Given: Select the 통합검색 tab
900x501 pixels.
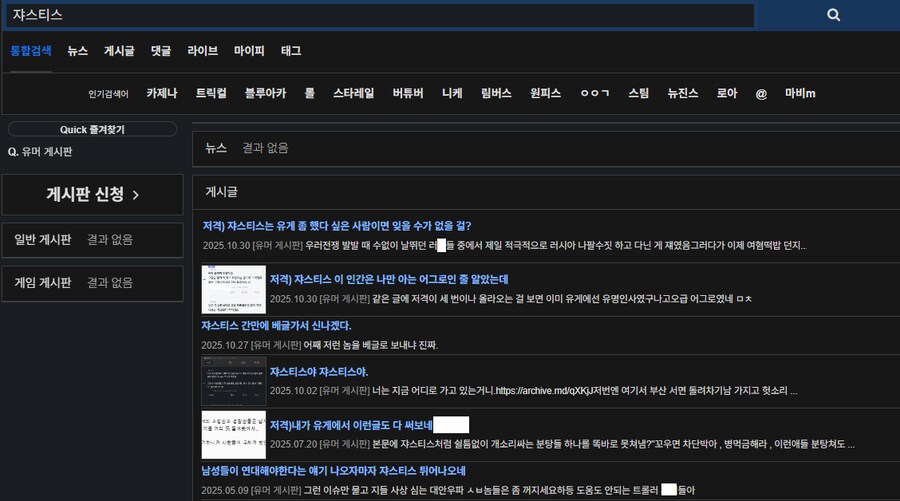Looking at the screenshot, I should click(x=31, y=51).
